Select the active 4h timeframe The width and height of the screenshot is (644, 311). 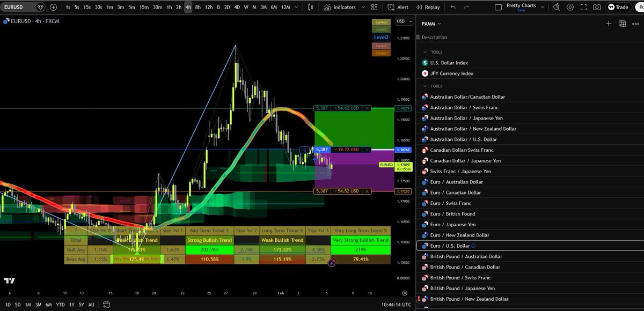[x=188, y=7]
